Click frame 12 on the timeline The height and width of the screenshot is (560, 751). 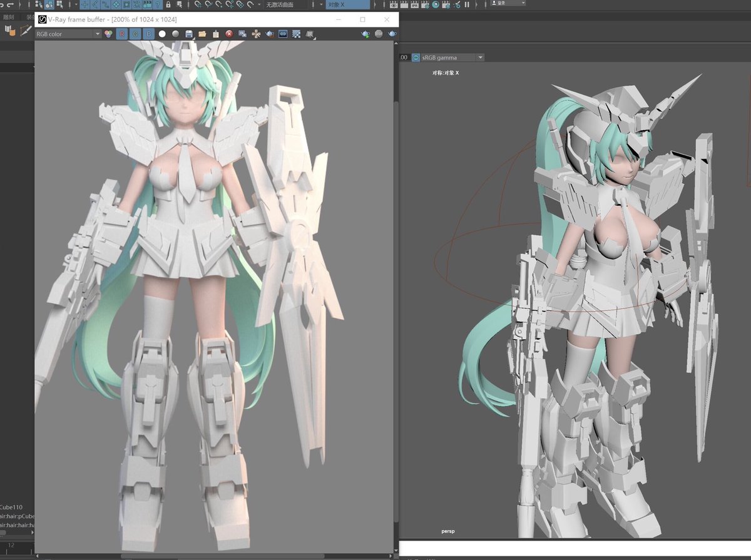click(11, 546)
